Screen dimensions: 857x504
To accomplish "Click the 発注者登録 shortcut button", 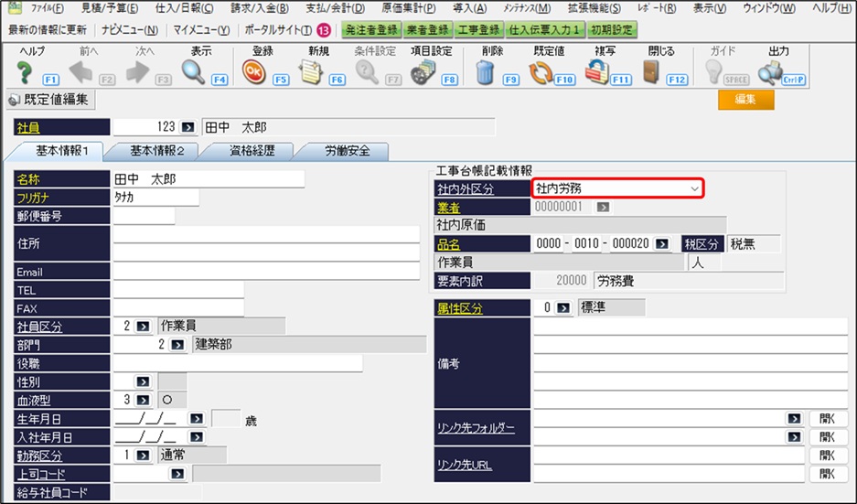I will point(370,29).
